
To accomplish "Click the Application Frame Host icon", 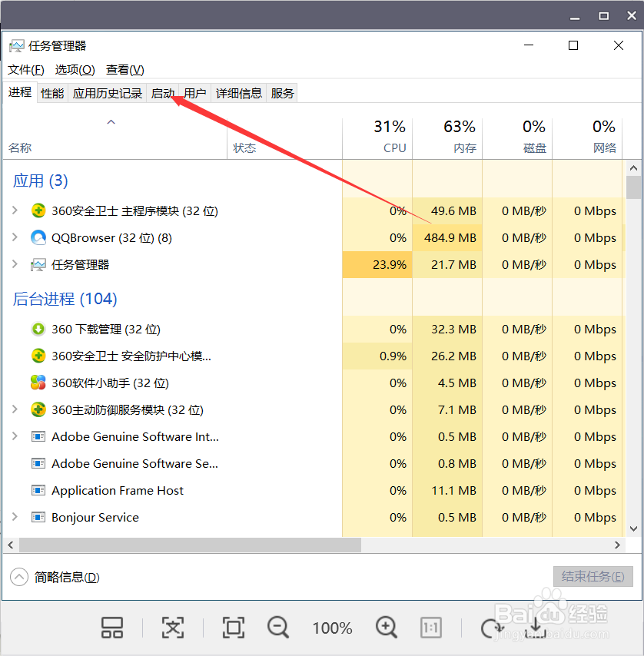I will click(38, 490).
